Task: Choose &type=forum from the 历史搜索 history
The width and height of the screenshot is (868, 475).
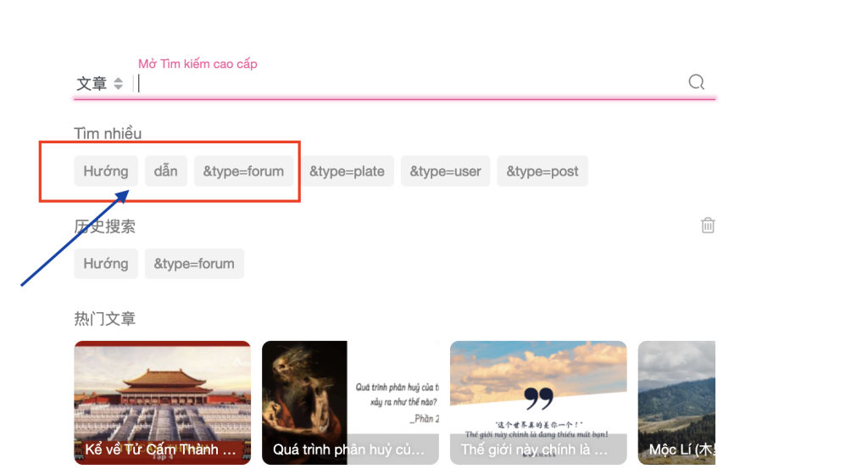Action: click(x=194, y=264)
